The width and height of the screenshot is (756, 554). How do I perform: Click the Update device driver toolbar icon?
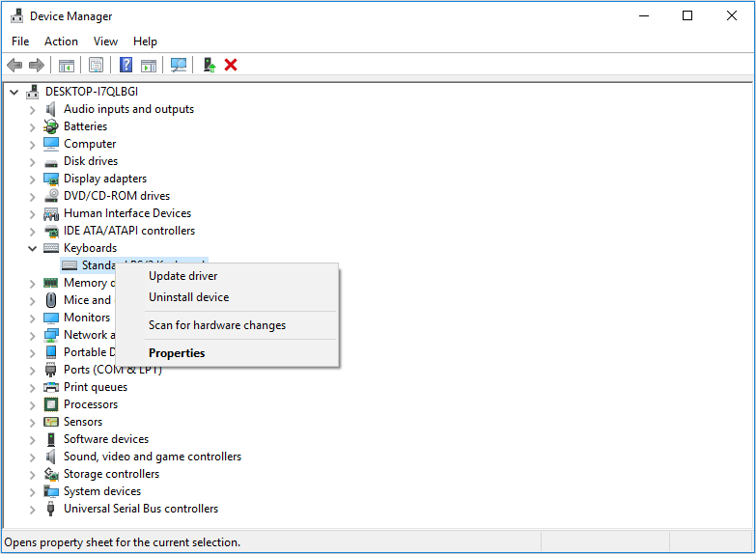coord(209,65)
